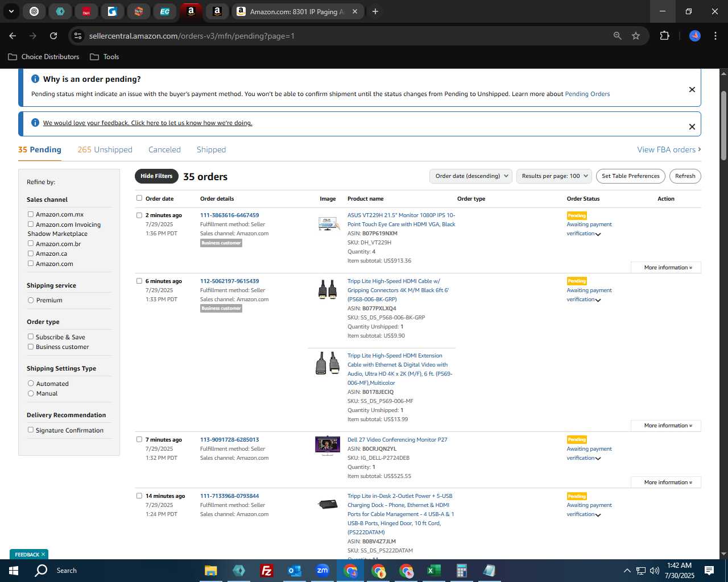Click the Windows Start button
The width and height of the screenshot is (728, 582).
pos(14,571)
